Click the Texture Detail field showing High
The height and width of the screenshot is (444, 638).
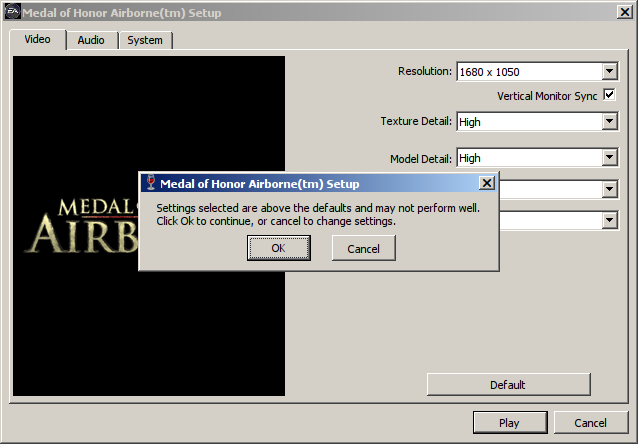pos(537,121)
